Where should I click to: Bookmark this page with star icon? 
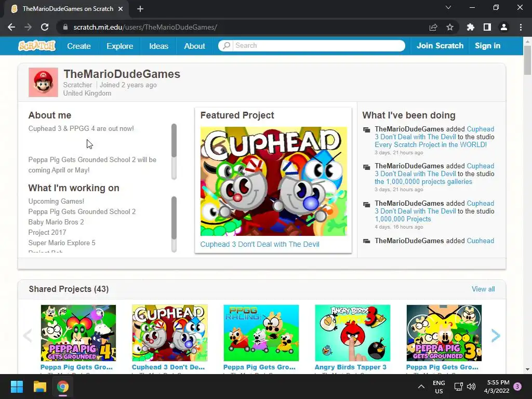point(450,27)
